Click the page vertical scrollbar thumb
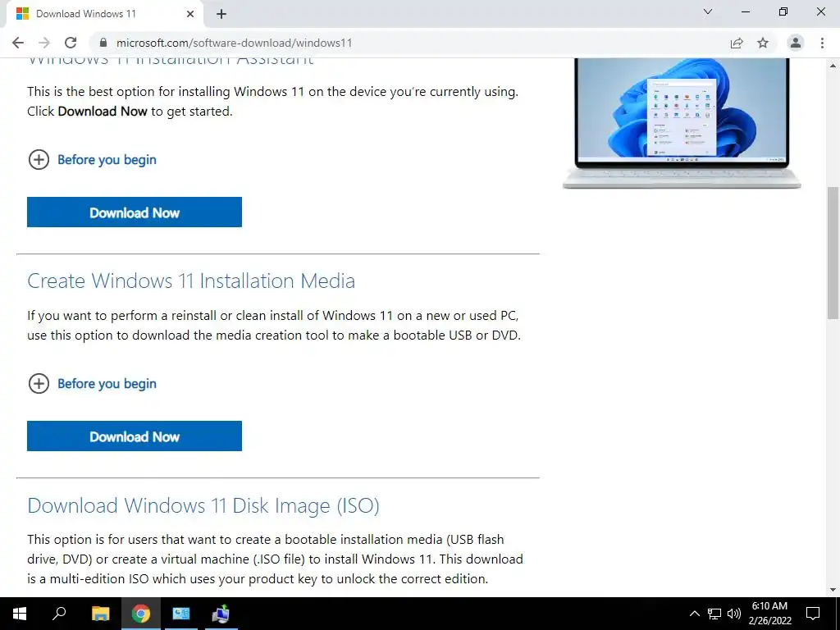This screenshot has height=630, width=840. [x=833, y=253]
